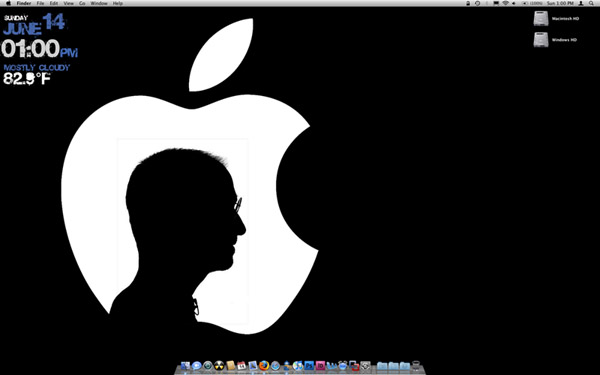The width and height of the screenshot is (600, 375).
Task: Open the Burn (radioactive) icon in dock
Action: click(219, 365)
